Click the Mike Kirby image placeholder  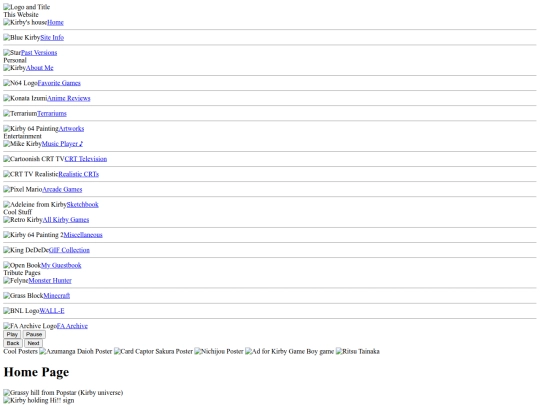coord(22,144)
